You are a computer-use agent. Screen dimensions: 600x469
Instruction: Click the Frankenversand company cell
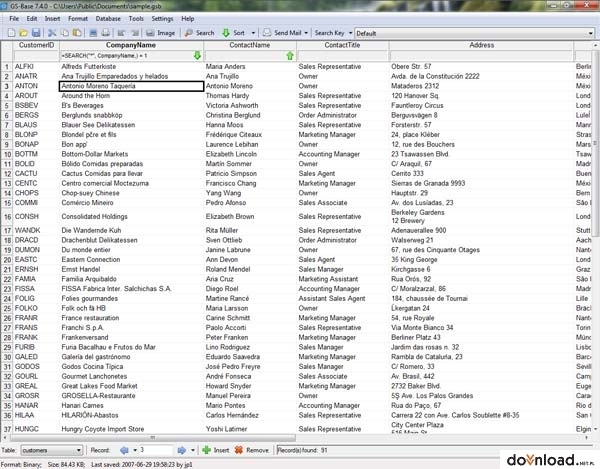(x=131, y=337)
